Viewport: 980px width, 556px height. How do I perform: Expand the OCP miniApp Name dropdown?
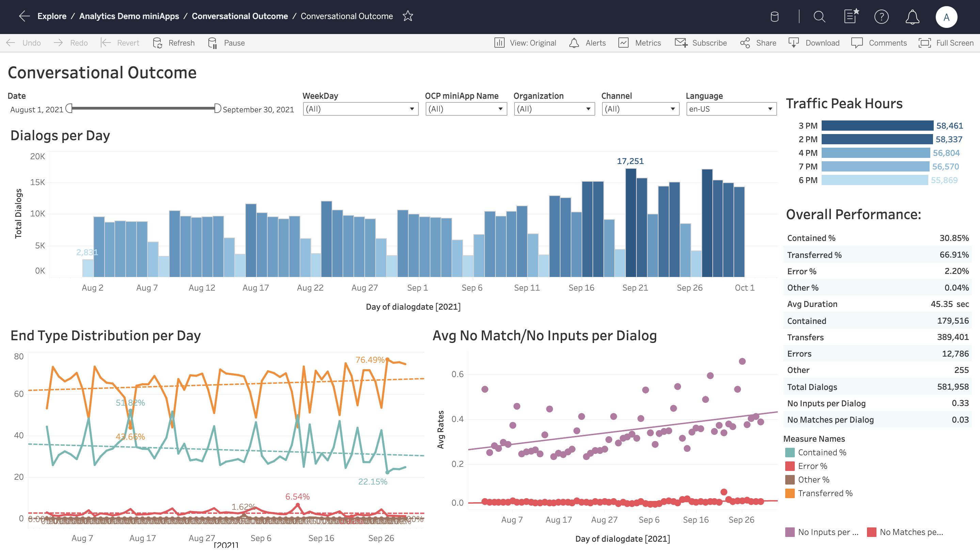(x=466, y=109)
